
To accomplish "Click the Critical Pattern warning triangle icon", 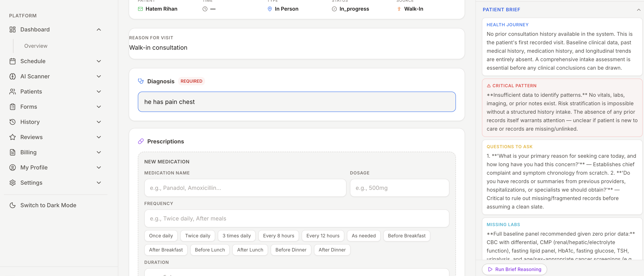I will click(488, 86).
